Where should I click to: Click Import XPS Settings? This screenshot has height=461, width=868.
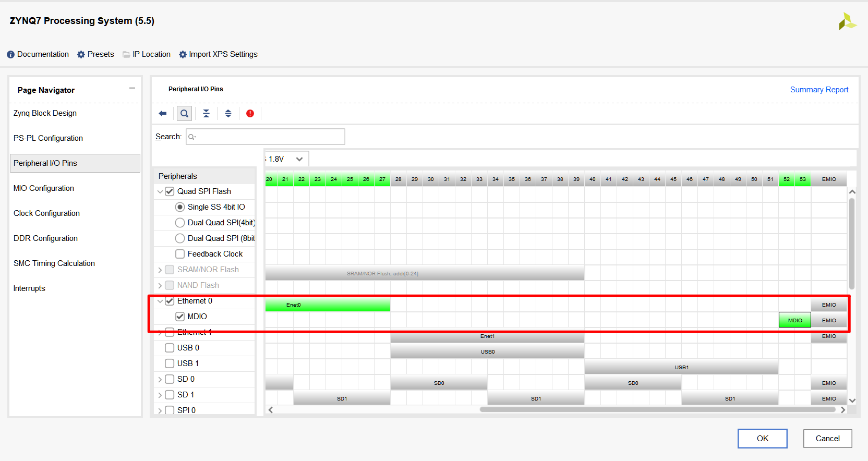[x=223, y=54]
